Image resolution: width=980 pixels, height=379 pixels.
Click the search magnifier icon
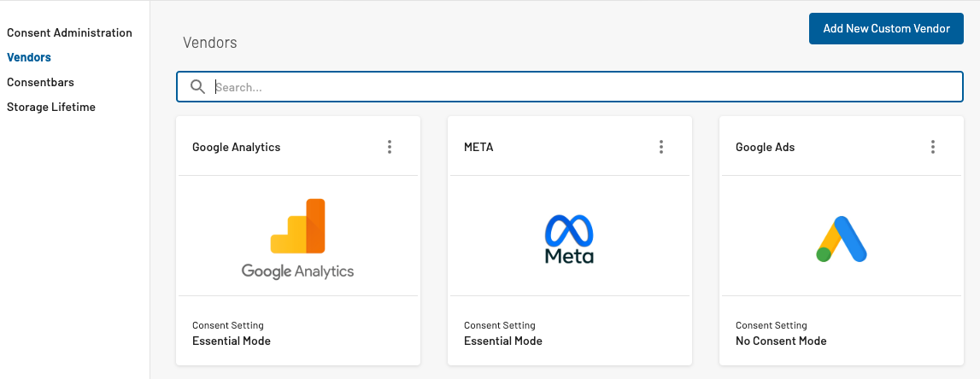point(197,87)
